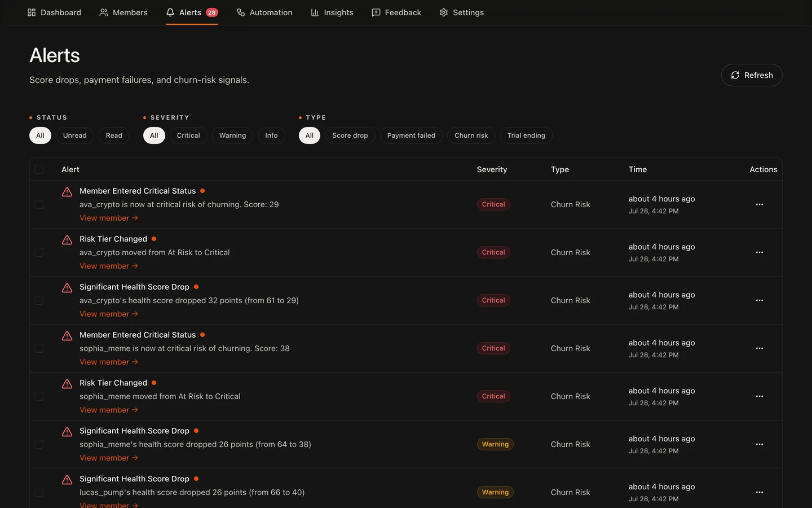Check the lucas_pump score drop alert checkbox
The height and width of the screenshot is (508, 812).
(x=39, y=492)
